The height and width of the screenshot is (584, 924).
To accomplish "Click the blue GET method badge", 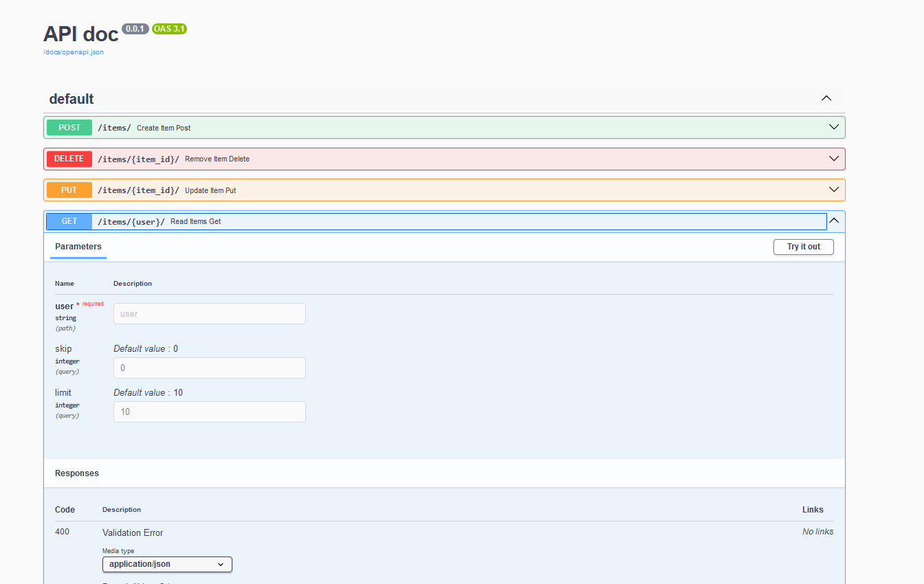I will (x=69, y=221).
